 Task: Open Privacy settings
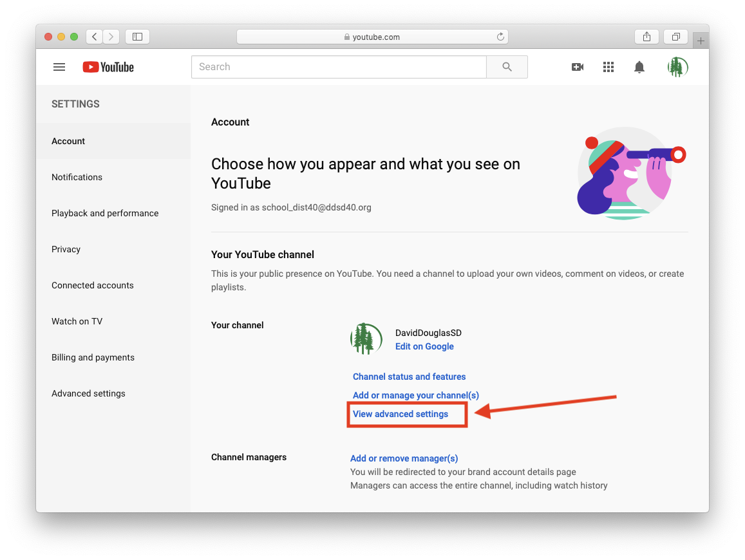pyautogui.click(x=113, y=249)
